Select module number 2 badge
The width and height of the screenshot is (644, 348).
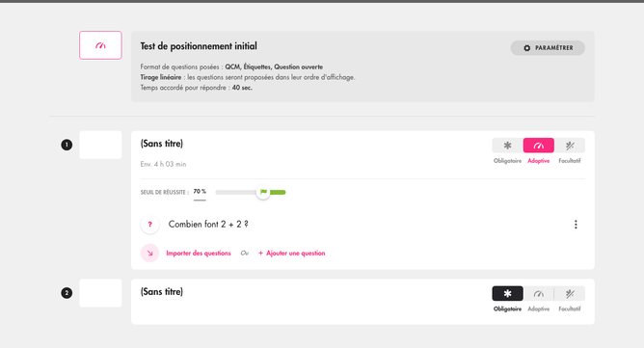tap(67, 293)
